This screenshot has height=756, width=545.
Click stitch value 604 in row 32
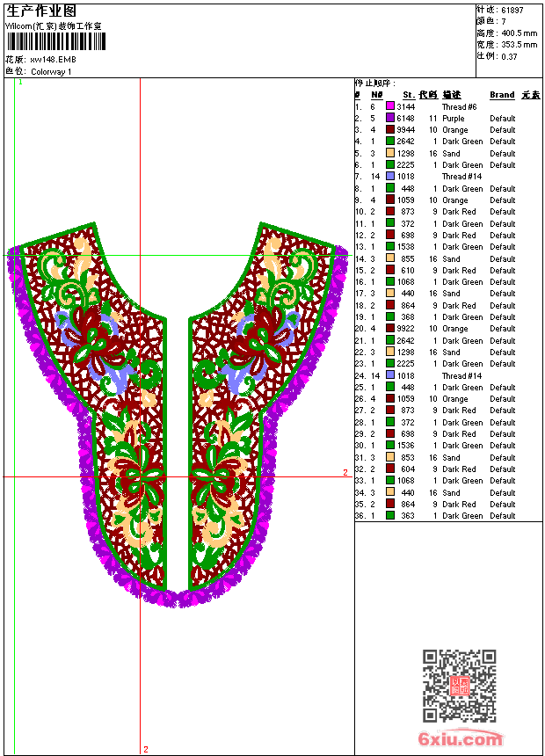tap(408, 469)
